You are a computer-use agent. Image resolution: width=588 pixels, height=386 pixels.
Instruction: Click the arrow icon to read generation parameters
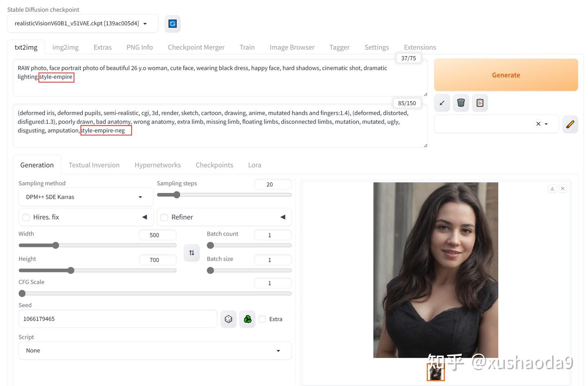[x=442, y=103]
